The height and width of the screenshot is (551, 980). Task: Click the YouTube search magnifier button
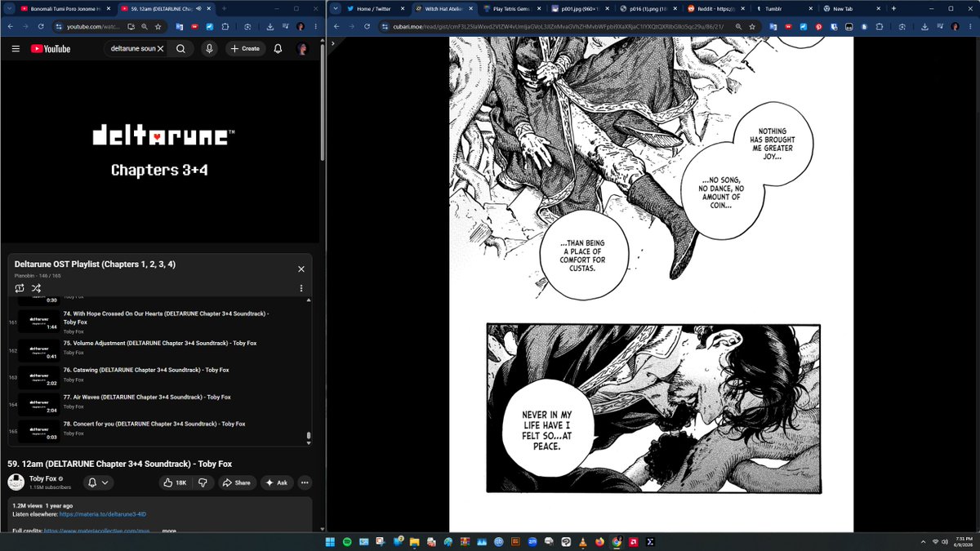(x=180, y=48)
